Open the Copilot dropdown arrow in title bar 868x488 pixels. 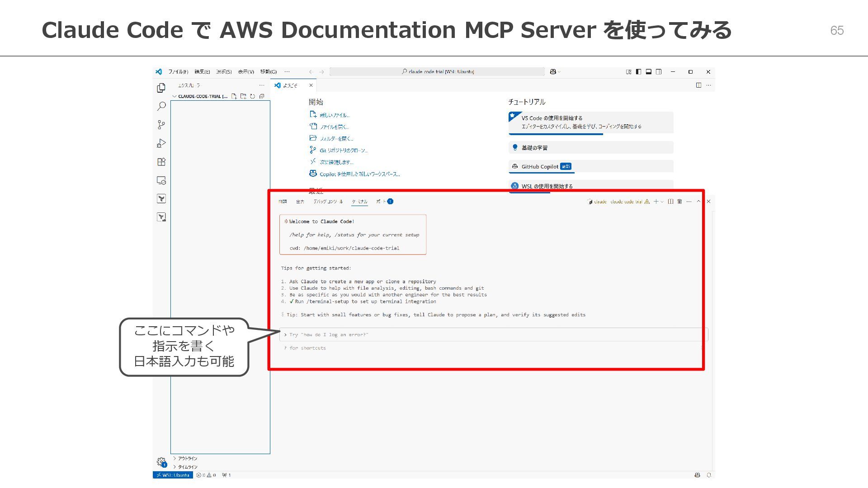pyautogui.click(x=559, y=72)
